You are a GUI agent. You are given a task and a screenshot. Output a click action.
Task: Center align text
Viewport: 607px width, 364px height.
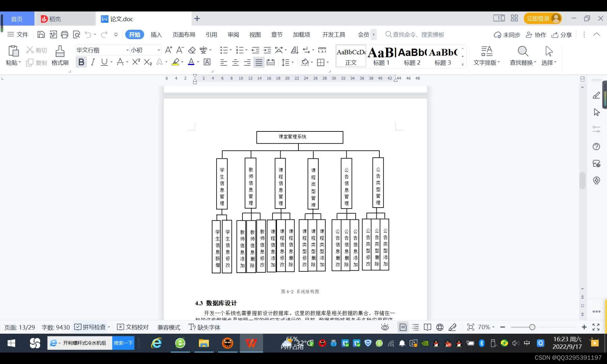pos(235,62)
